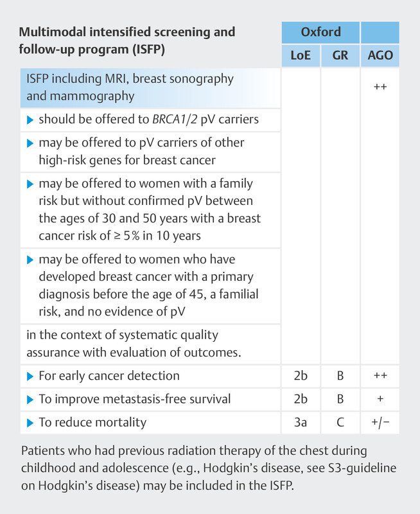Select the LoE column header

[x=300, y=55]
